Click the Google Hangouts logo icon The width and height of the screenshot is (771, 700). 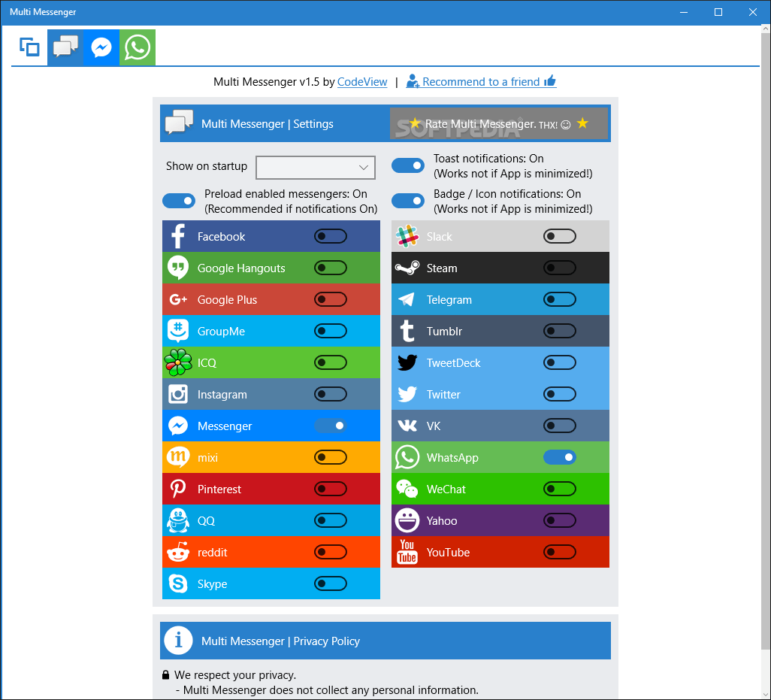178,268
